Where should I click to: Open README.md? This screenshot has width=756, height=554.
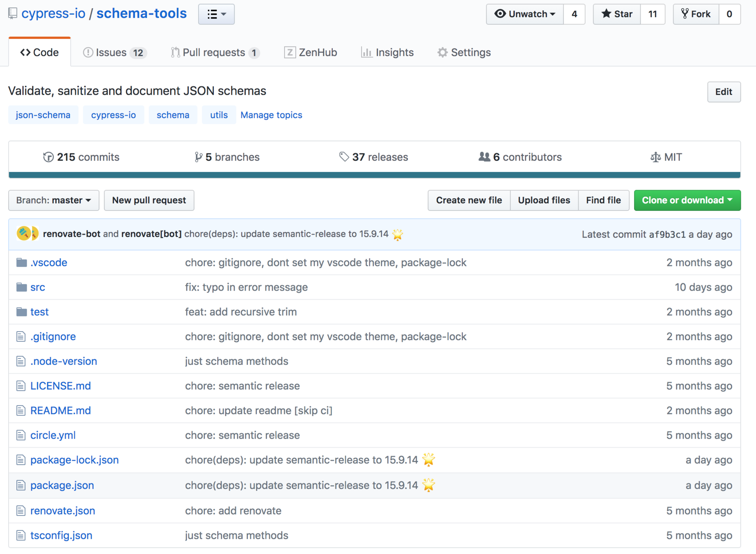[61, 410]
